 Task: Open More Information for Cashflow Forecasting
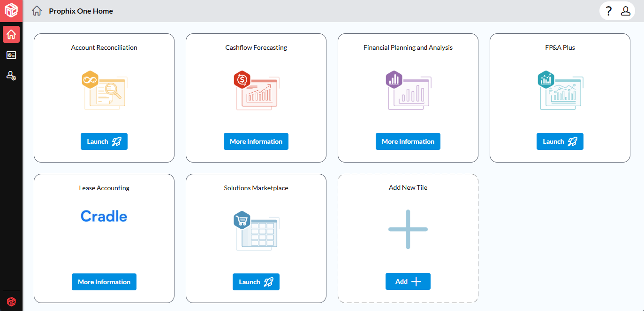(x=256, y=141)
